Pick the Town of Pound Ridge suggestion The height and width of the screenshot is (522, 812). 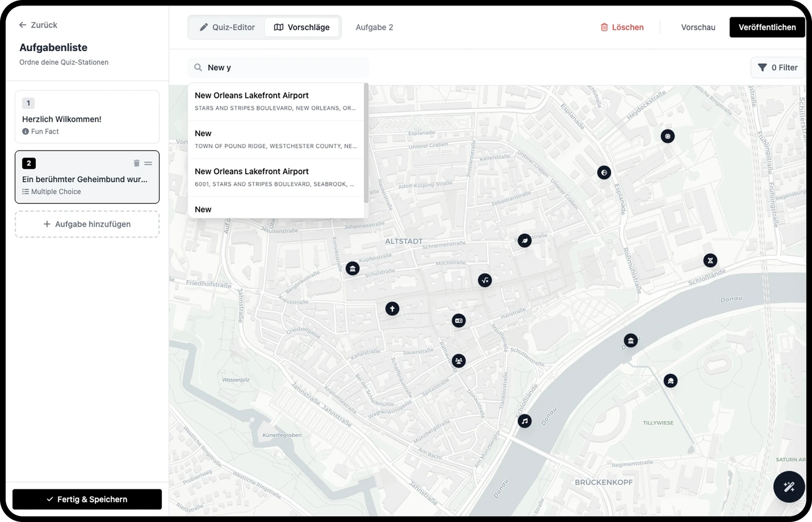point(276,140)
